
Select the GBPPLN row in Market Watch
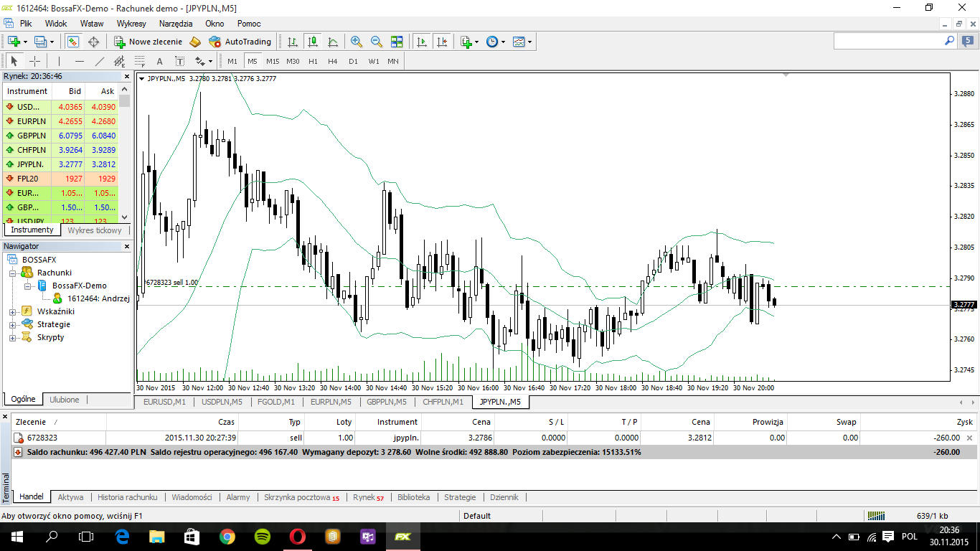tap(60, 135)
